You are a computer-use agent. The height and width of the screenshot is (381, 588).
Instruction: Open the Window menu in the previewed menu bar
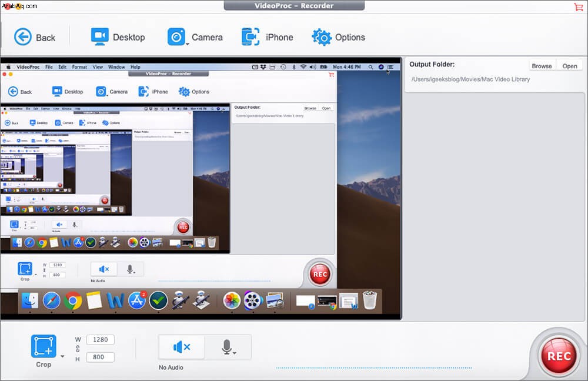pyautogui.click(x=116, y=67)
